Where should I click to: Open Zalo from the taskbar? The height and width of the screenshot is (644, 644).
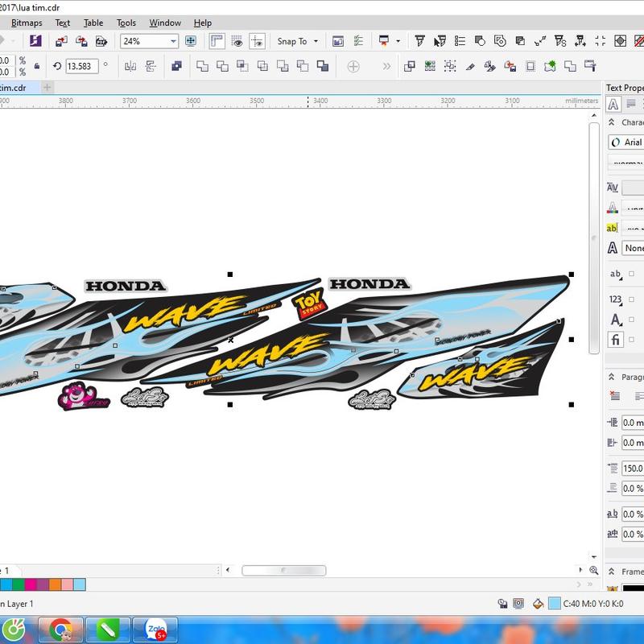155,630
